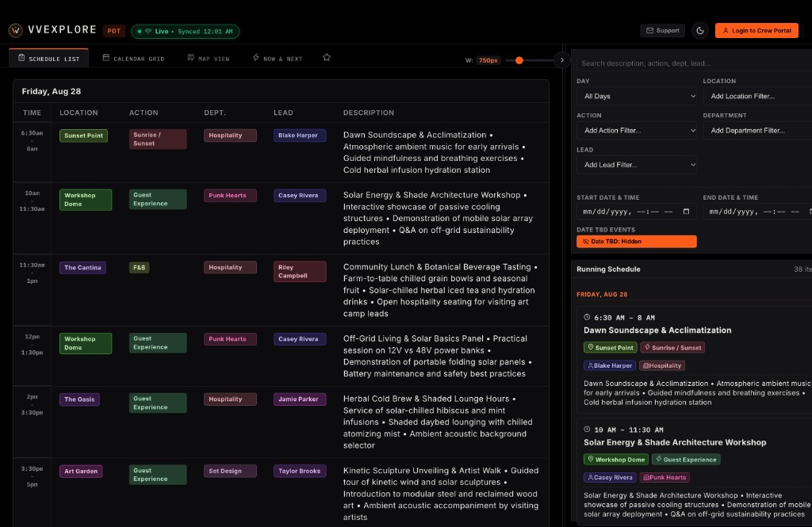The image size is (812, 527).
Task: Click Login to Crew Portal
Action: coord(756,31)
